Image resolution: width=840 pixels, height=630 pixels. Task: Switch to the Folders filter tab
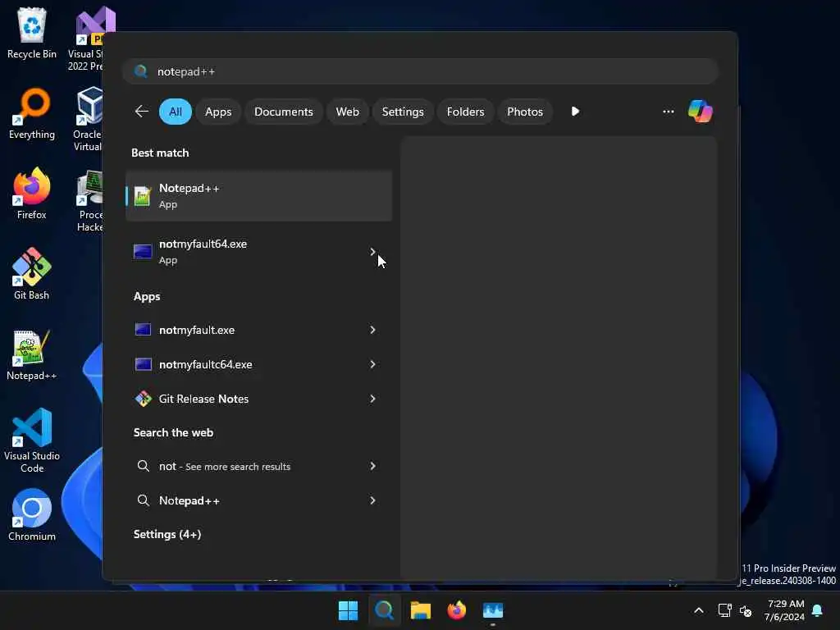[x=465, y=112]
